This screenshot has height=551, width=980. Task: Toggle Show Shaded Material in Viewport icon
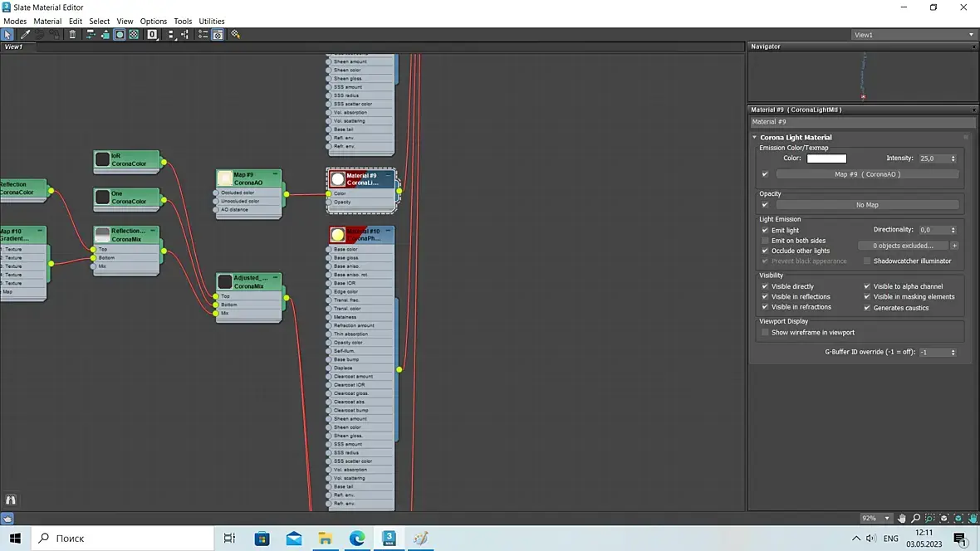(x=120, y=35)
